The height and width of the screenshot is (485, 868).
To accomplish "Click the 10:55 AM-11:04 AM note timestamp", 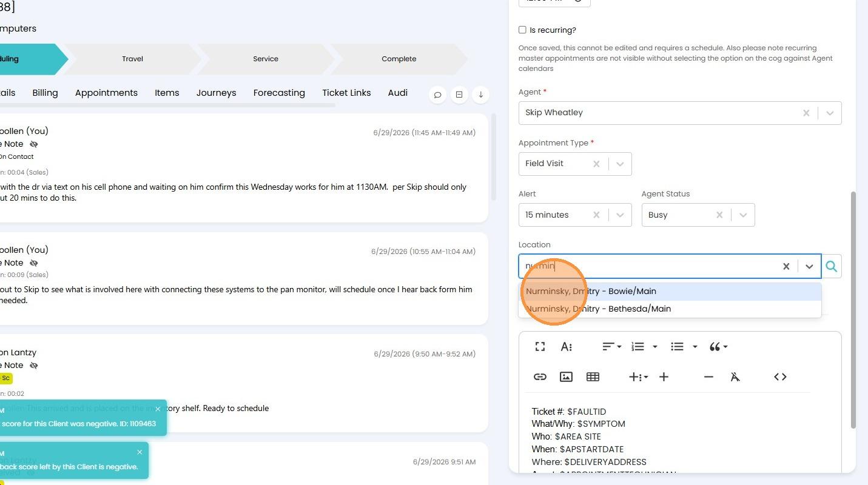I will click(423, 252).
